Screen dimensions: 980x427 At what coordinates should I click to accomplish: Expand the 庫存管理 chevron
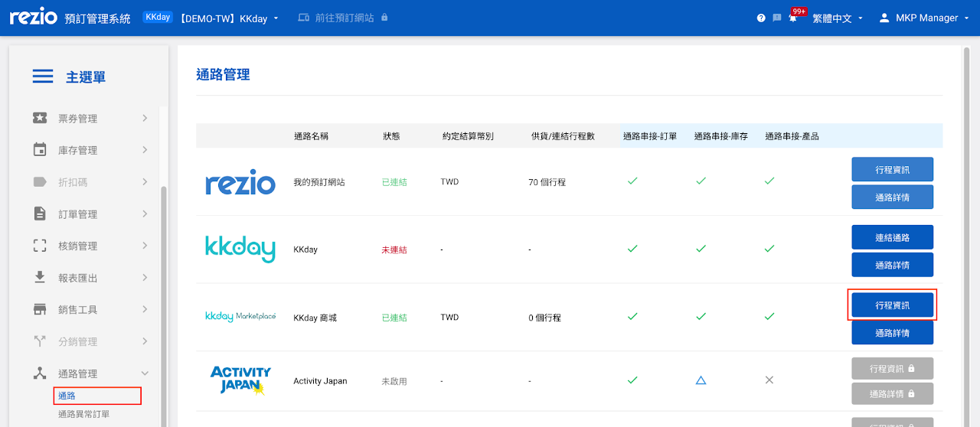point(145,150)
